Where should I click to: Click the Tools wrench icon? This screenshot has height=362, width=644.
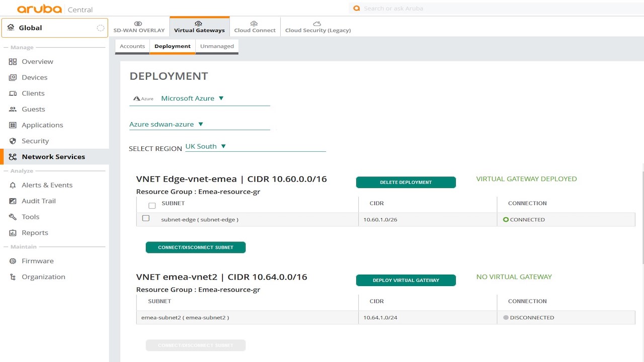point(13,217)
